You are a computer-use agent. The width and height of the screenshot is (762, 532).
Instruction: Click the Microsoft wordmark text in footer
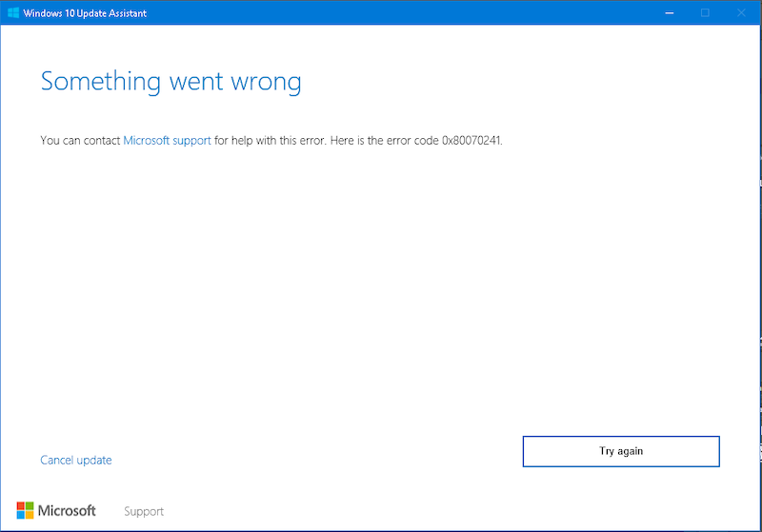67,511
